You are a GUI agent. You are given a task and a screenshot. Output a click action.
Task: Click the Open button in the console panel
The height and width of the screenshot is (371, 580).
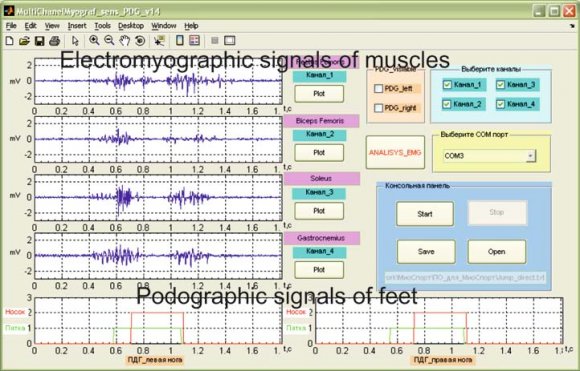(496, 252)
